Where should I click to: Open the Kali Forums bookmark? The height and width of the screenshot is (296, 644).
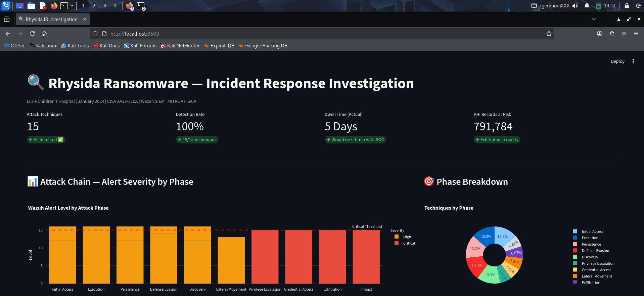pos(140,46)
